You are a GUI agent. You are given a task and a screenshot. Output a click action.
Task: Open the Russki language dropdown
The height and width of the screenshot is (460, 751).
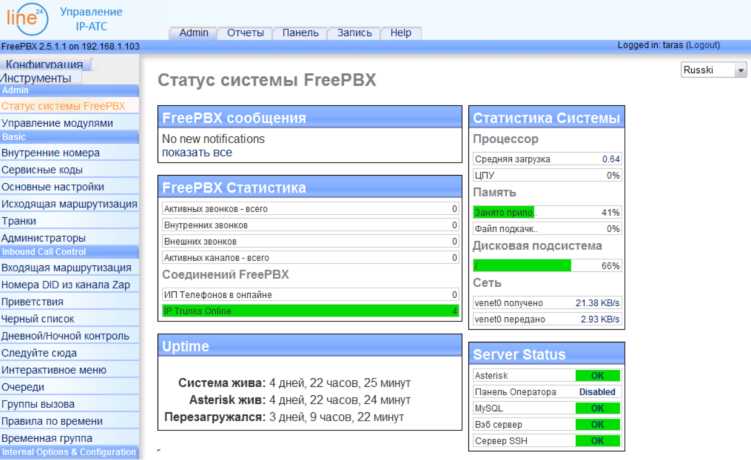tap(714, 70)
